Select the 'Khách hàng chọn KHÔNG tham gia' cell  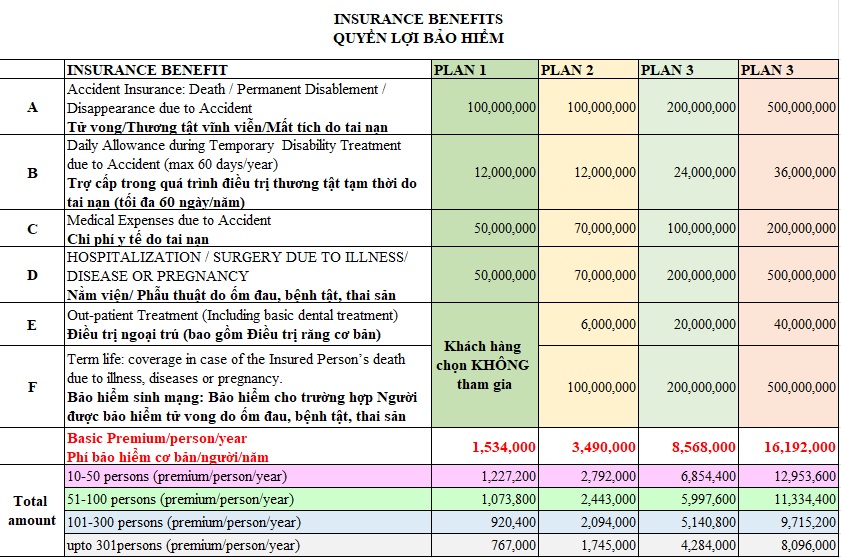(x=485, y=365)
